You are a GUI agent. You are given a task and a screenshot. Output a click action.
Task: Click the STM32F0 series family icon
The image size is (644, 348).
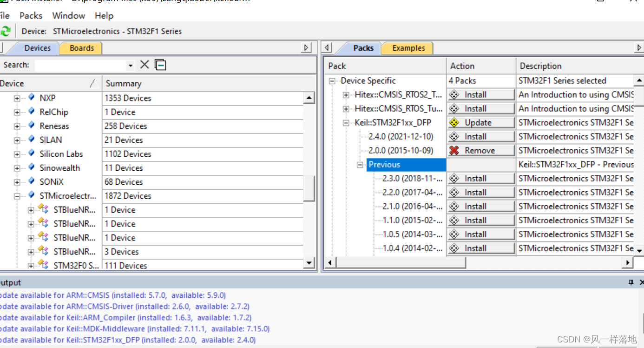pyautogui.click(x=43, y=265)
